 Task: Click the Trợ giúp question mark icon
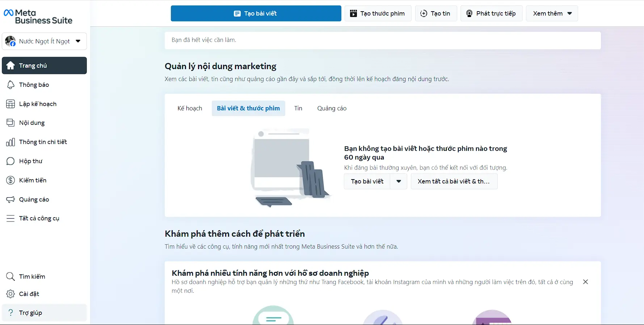10,313
